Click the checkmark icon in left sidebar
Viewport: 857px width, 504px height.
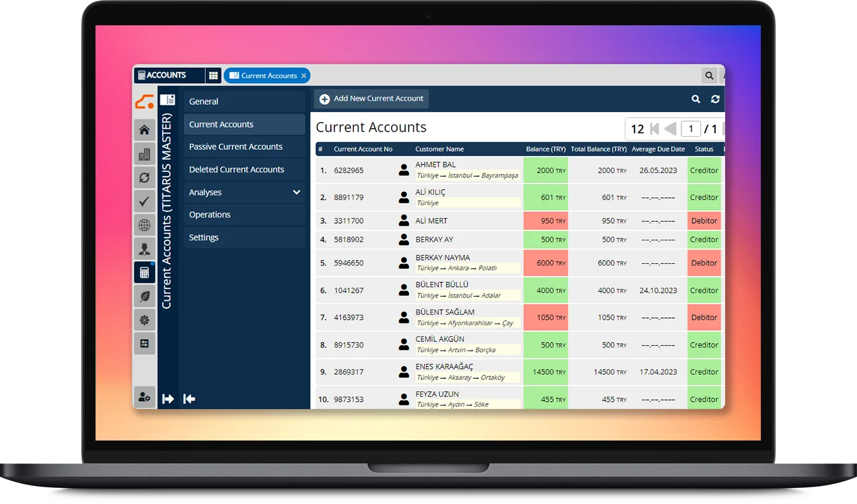(144, 201)
